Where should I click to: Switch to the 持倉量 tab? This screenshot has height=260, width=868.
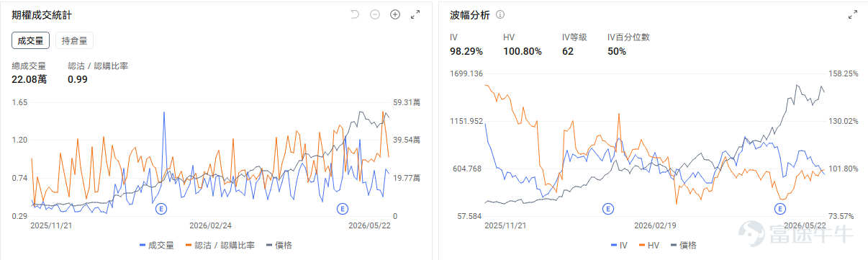[74, 41]
